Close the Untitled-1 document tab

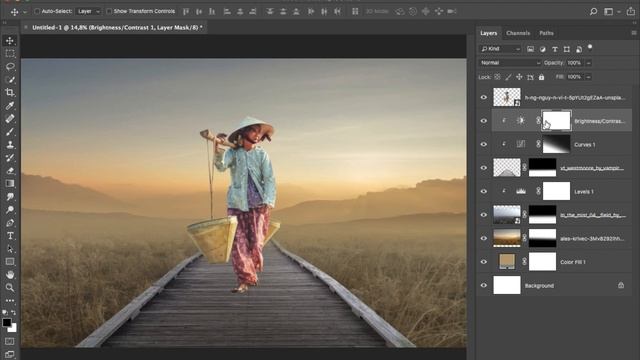click(x=26, y=27)
